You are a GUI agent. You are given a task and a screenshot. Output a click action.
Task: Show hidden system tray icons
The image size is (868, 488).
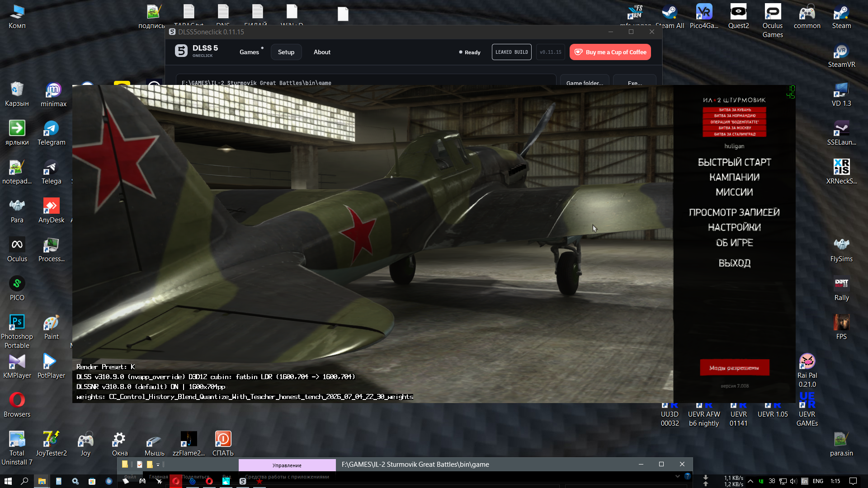(750, 481)
